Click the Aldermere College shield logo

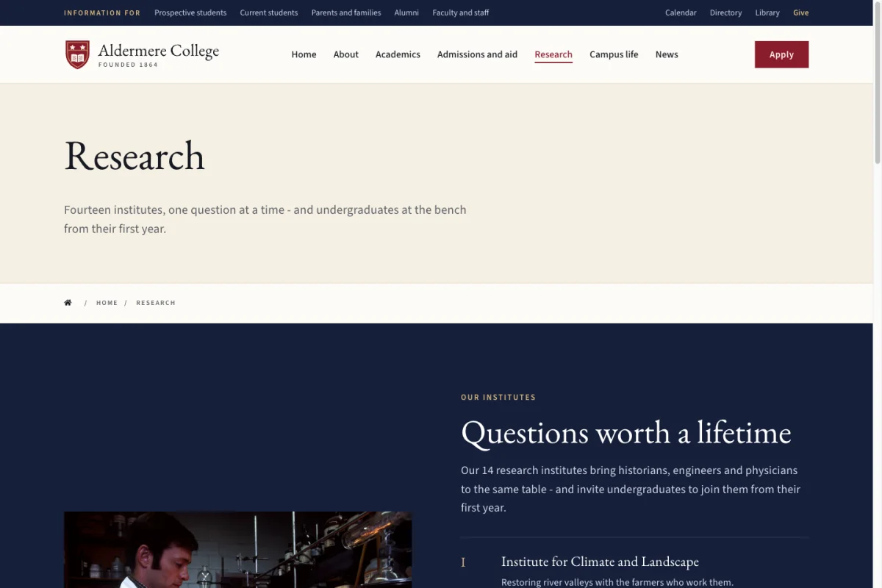77,54
